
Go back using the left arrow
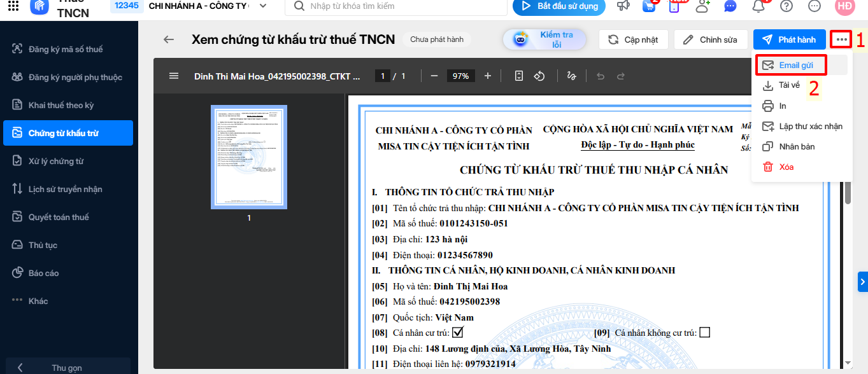click(169, 39)
